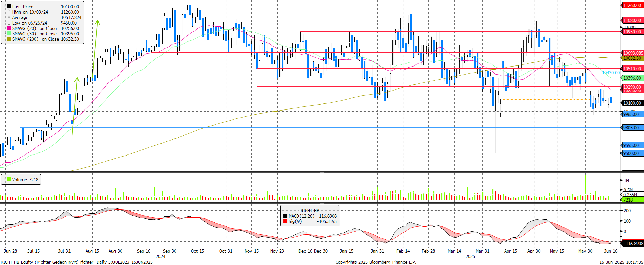Expand the Volume legend box
644x265 pixels.
pos(5,179)
